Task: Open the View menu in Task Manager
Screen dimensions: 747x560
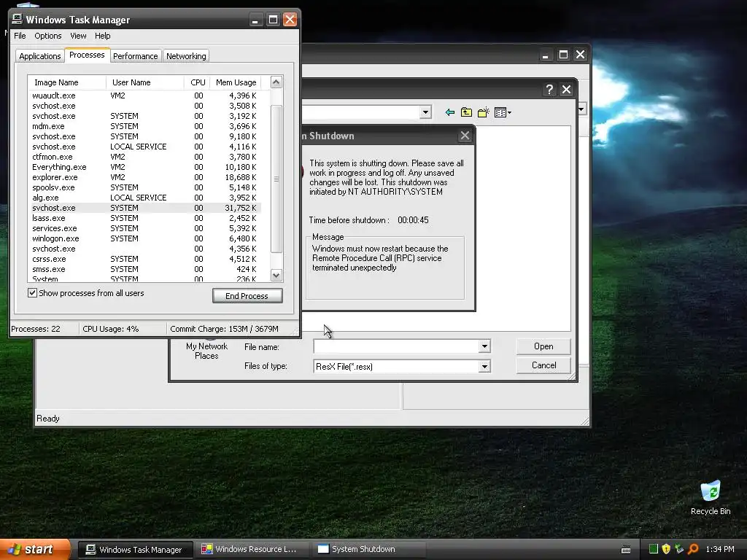Action: click(78, 36)
